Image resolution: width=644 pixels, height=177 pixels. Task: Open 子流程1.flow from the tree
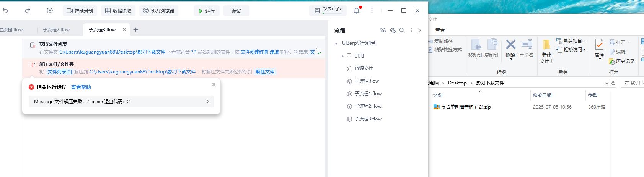coord(368,94)
